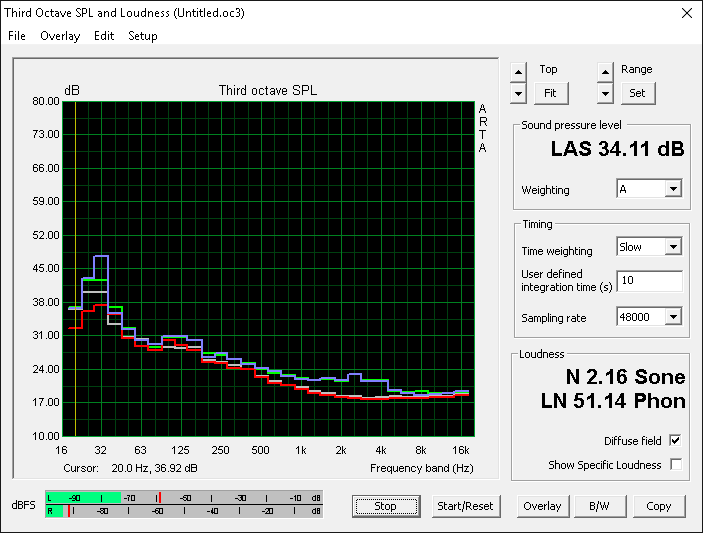Open the Edit menu
Image resolution: width=703 pixels, height=533 pixels.
click(104, 36)
